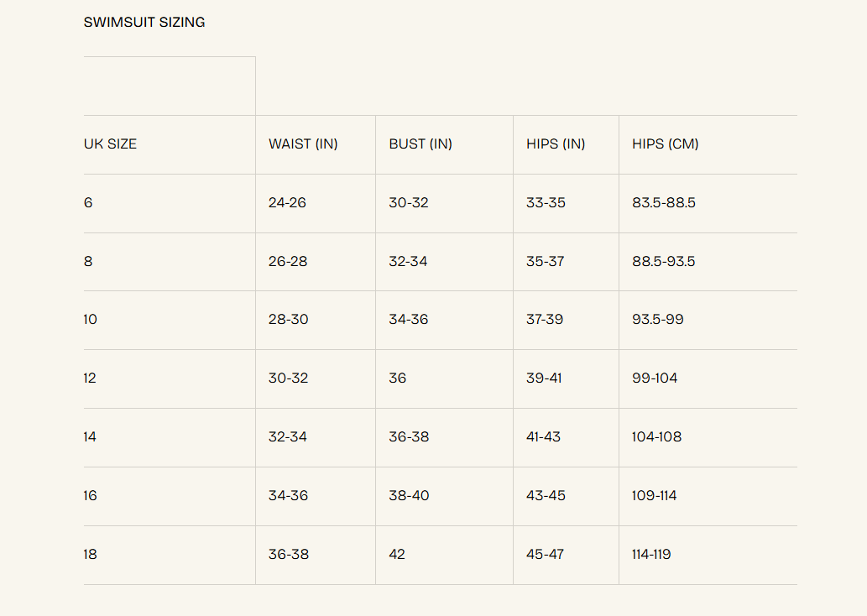Click UK size 10 row label

pos(90,319)
